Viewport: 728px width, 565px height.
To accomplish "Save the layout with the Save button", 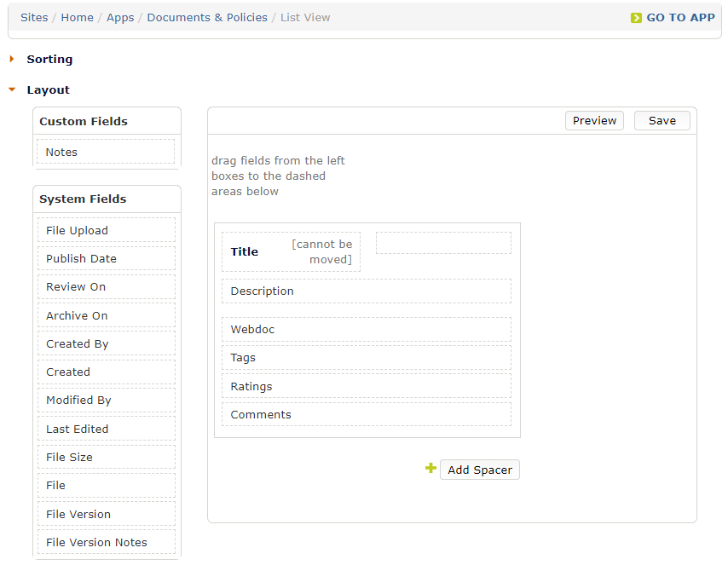I will 662,121.
